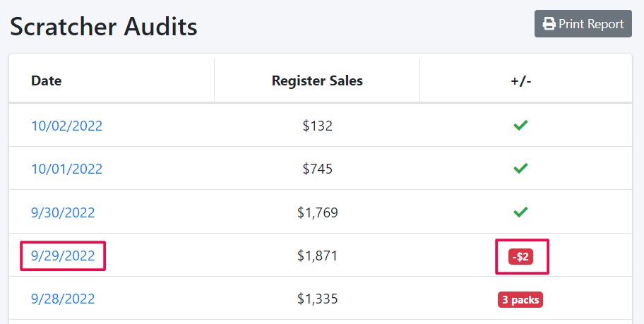Open the 9/30/2022 audit link
Screen dimensions: 644x324
(64, 212)
